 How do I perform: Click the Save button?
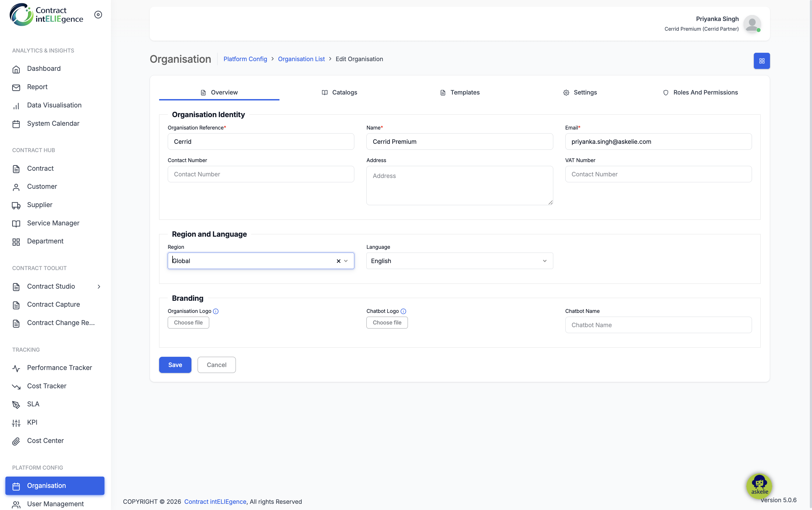[x=175, y=365]
